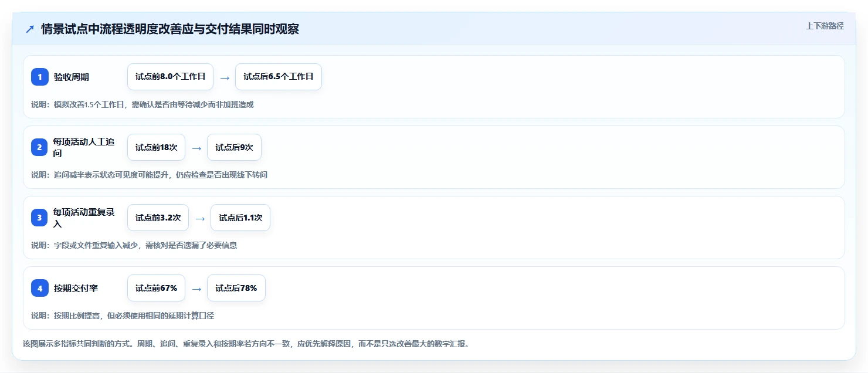Select the 试点后6.5个工作日 chip
Viewport: 868px width, 373px height.
coord(279,77)
